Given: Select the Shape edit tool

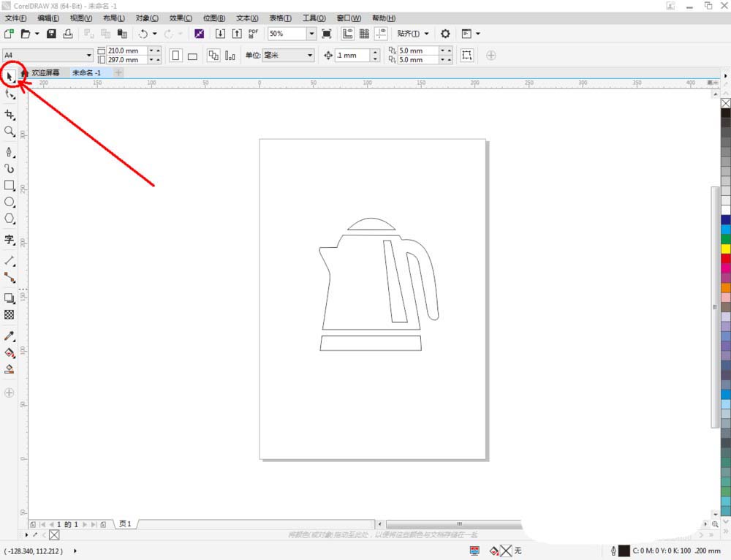Looking at the screenshot, I should coord(10,94).
